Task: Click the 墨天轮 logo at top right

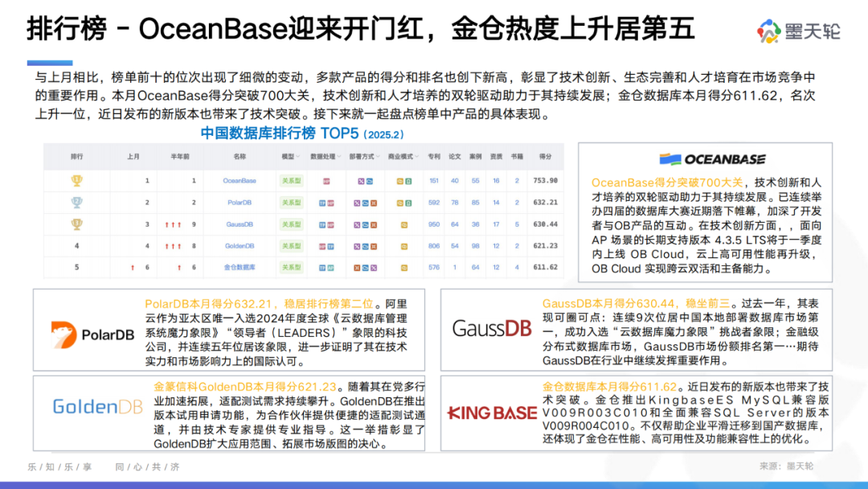Action: tap(799, 31)
